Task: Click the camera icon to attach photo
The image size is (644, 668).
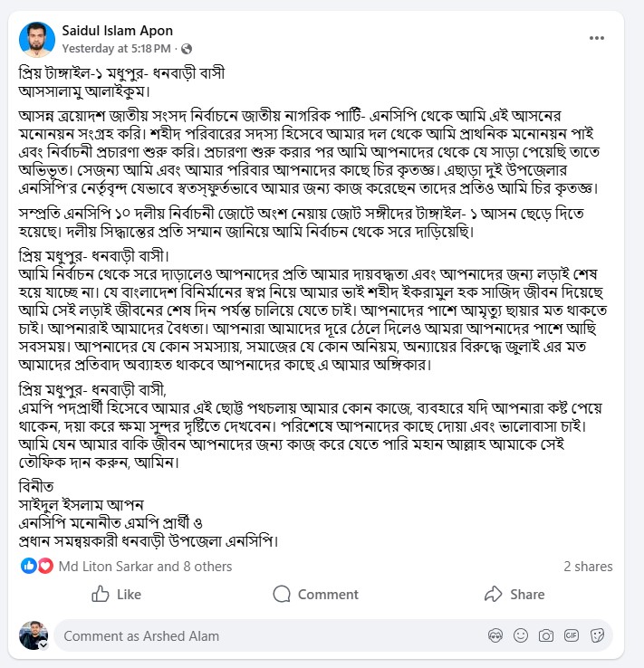Action: coord(545,636)
